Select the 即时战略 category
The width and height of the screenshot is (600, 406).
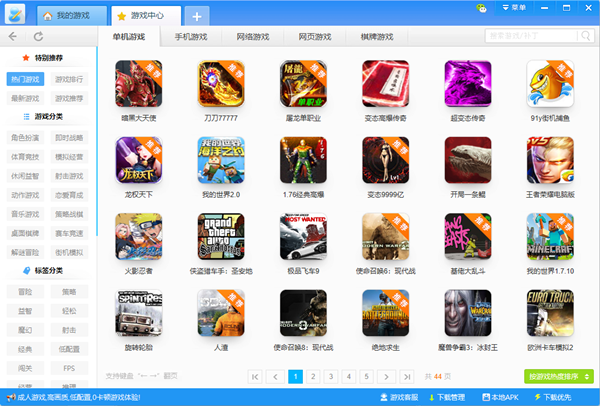point(69,137)
